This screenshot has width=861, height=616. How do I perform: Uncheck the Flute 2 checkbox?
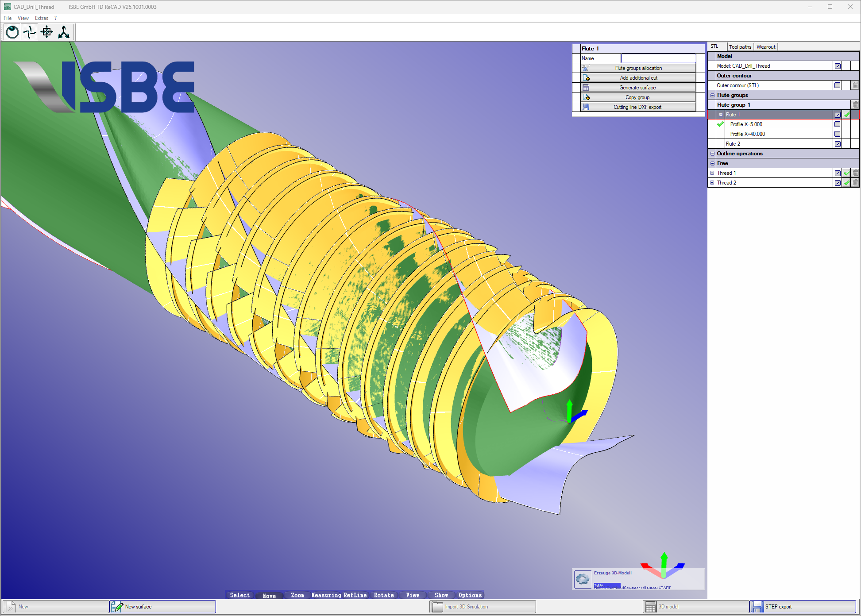pyautogui.click(x=838, y=144)
